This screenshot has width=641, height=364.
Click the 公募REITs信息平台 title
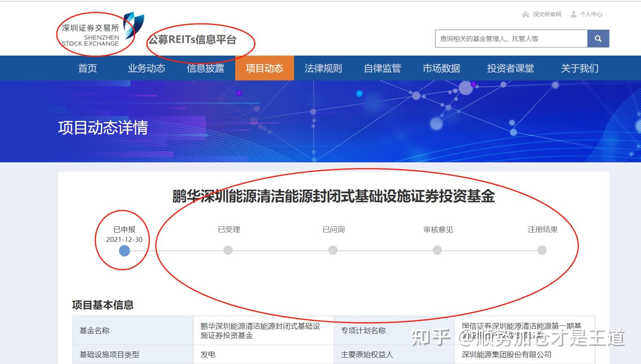192,40
